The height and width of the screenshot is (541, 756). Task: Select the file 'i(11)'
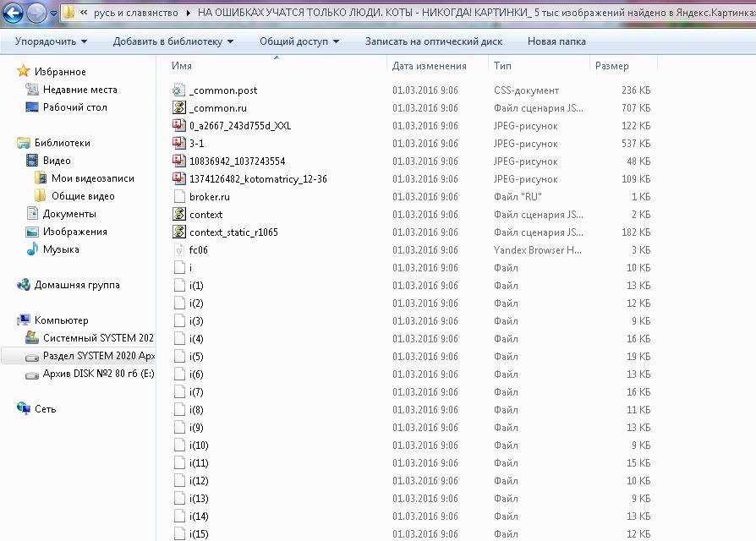[x=199, y=463]
